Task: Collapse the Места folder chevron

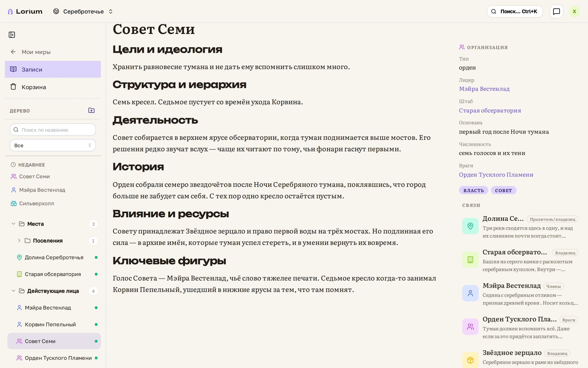Action: [x=14, y=224]
